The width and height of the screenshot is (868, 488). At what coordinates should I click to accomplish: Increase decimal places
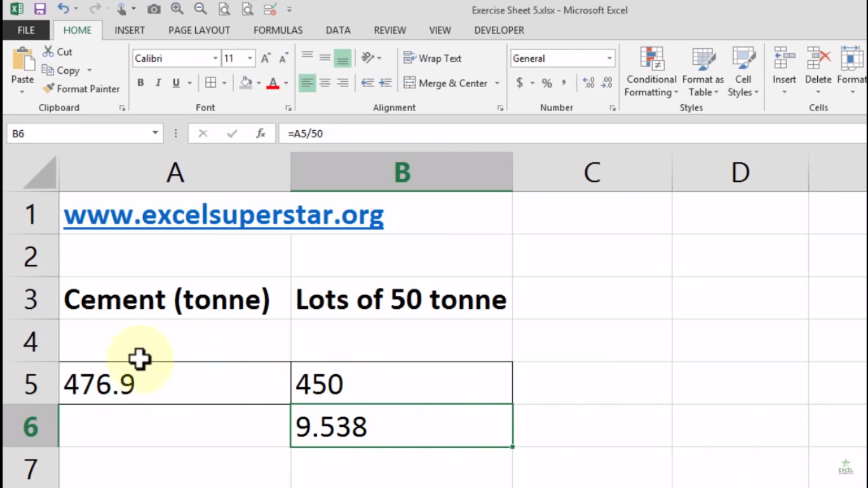coord(588,83)
